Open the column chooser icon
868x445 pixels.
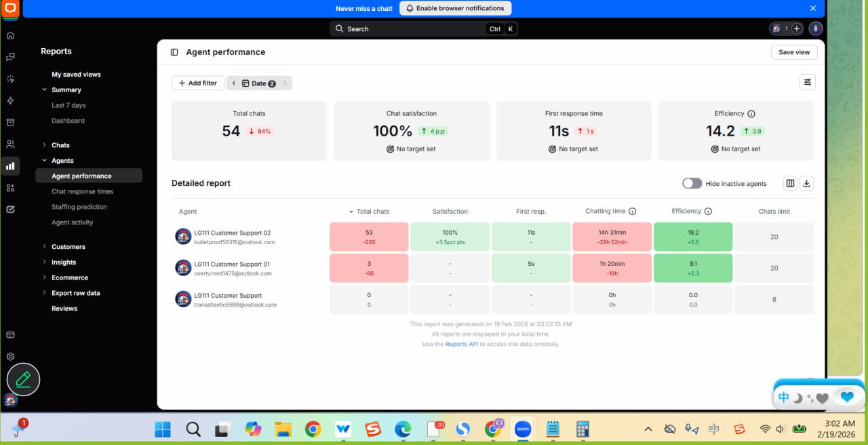click(790, 183)
